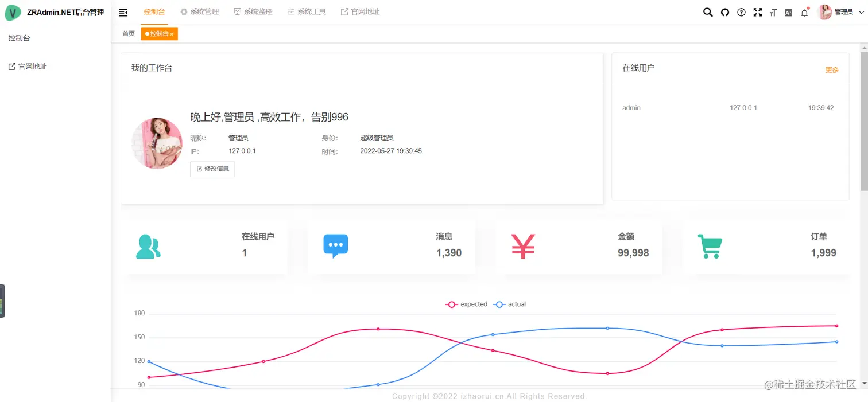This screenshot has width=868, height=402.
Task: Click the date-time 2022-05-27 19:39:45
Action: click(391, 151)
